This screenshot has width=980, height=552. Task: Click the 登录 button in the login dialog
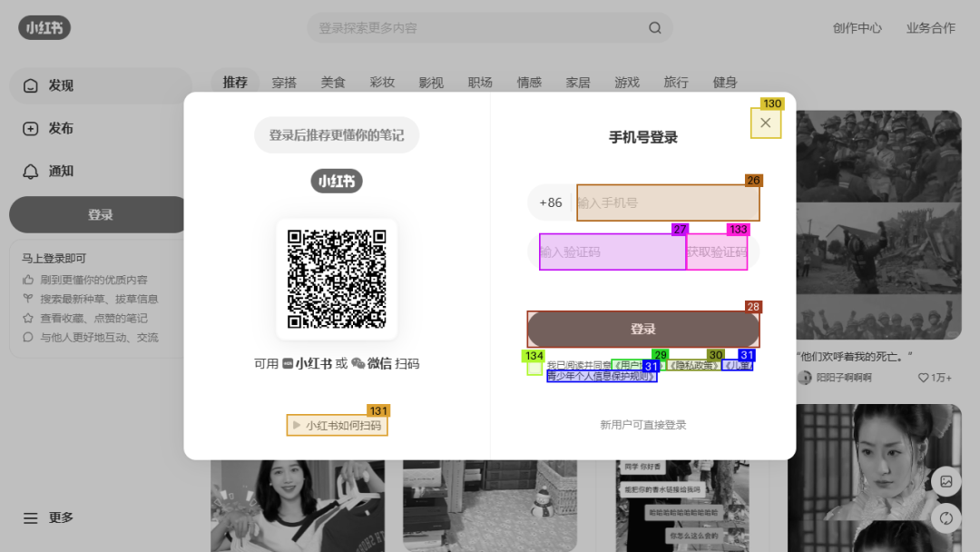point(643,329)
